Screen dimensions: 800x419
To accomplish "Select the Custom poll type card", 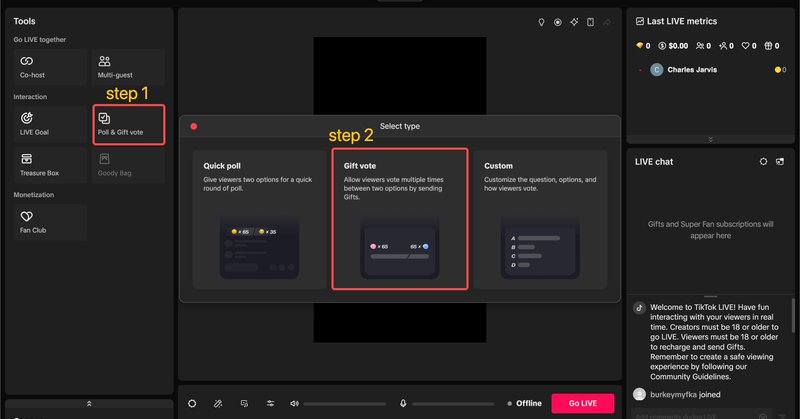I will 540,220.
